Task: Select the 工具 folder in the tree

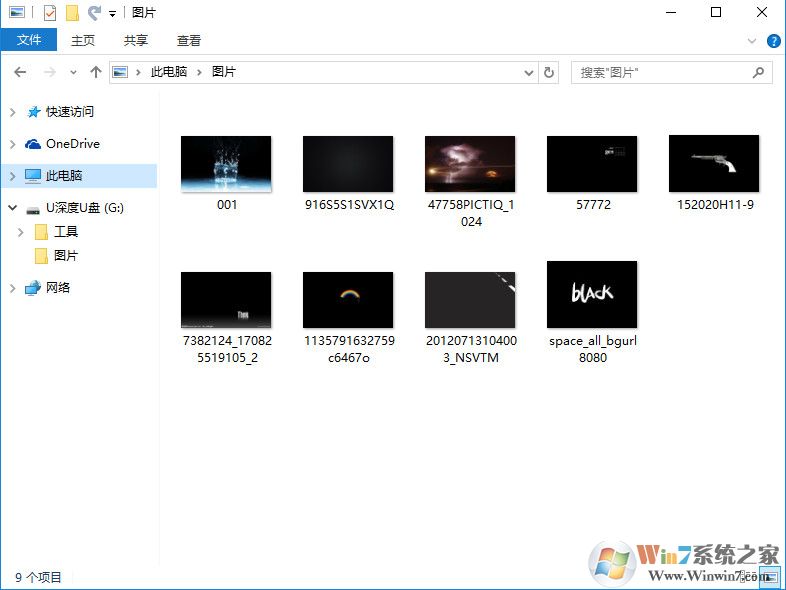Action: (x=66, y=232)
